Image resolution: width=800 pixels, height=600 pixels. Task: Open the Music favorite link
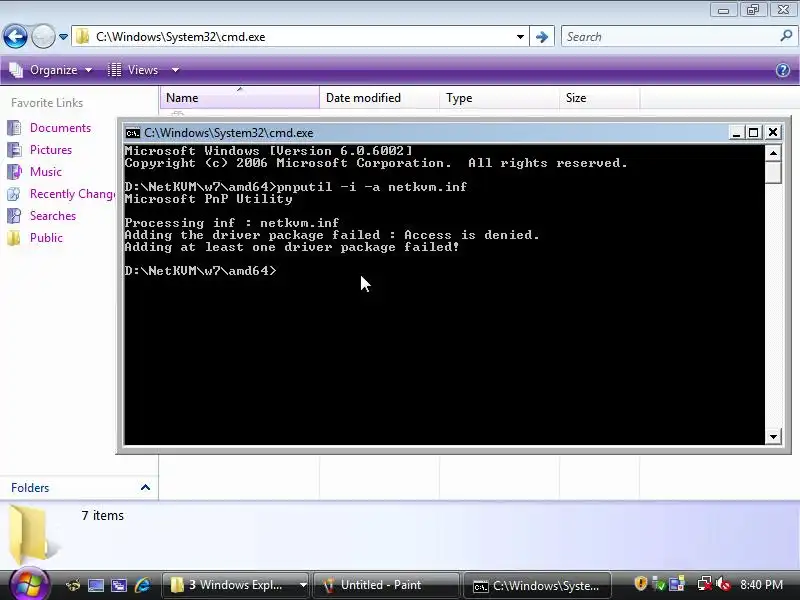pyautogui.click(x=46, y=171)
